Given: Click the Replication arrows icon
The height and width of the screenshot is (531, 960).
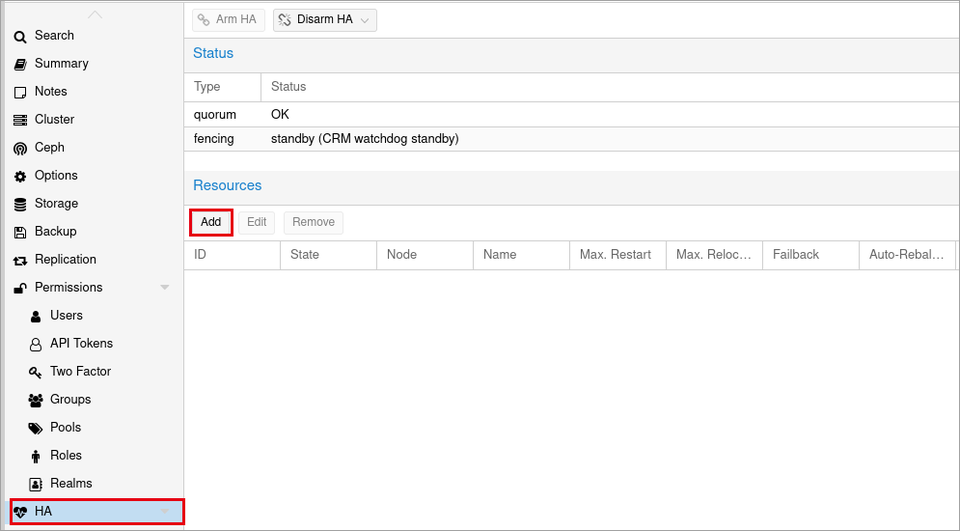Looking at the screenshot, I should pos(20,260).
